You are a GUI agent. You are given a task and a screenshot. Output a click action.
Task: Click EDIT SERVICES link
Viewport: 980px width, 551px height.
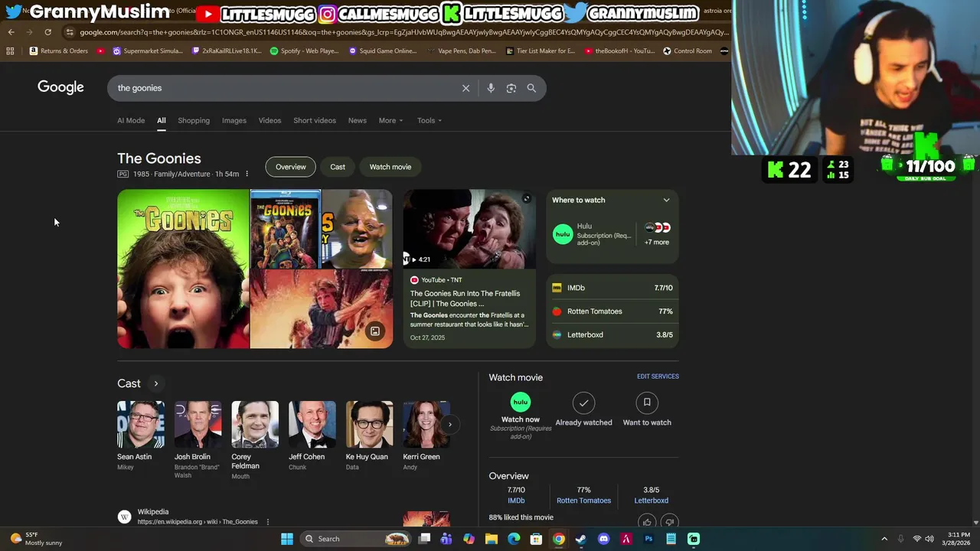point(658,377)
